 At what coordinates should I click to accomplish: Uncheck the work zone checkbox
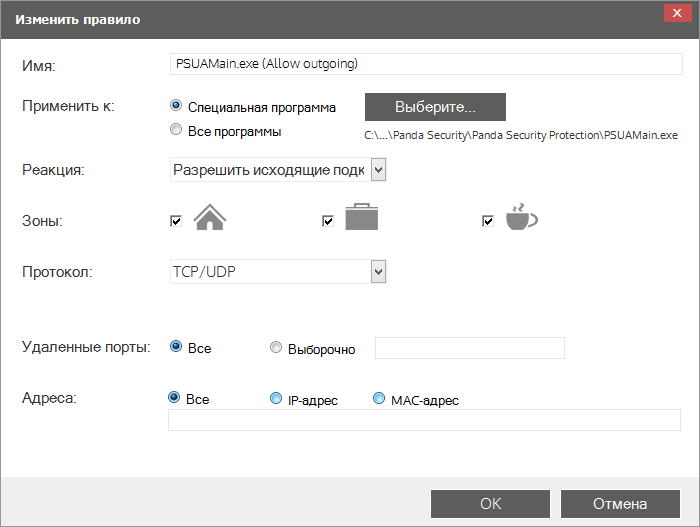tap(328, 221)
